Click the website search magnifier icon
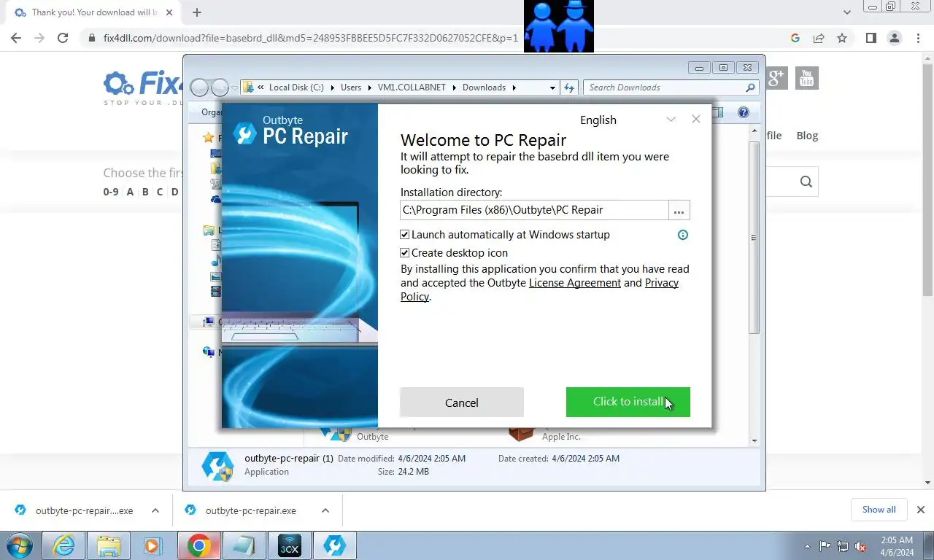This screenshot has width=934, height=560. tap(806, 182)
